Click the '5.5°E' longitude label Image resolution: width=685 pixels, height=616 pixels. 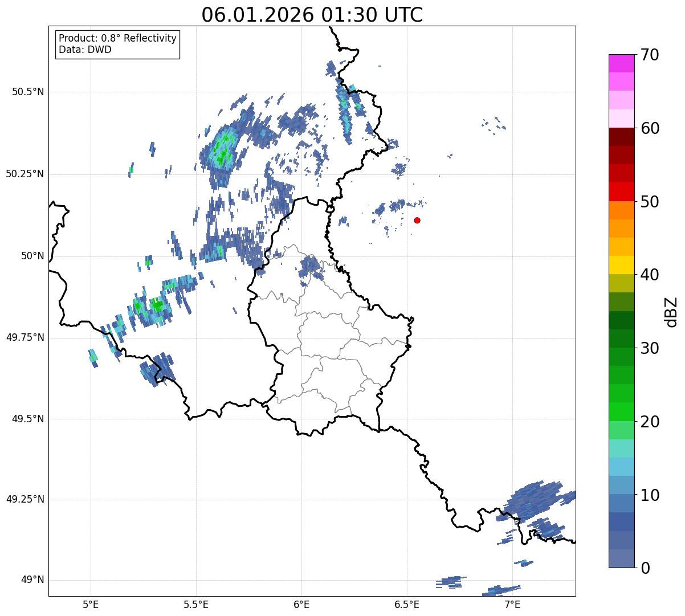[196, 604]
